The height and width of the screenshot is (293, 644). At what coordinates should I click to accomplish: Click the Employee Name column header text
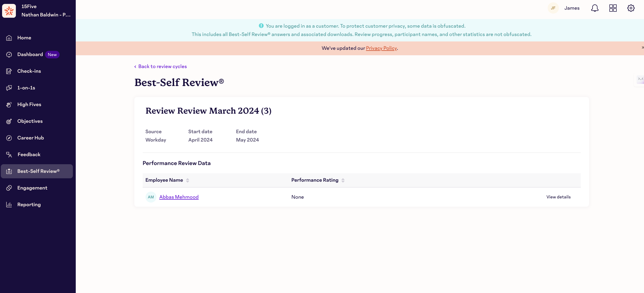point(164,180)
